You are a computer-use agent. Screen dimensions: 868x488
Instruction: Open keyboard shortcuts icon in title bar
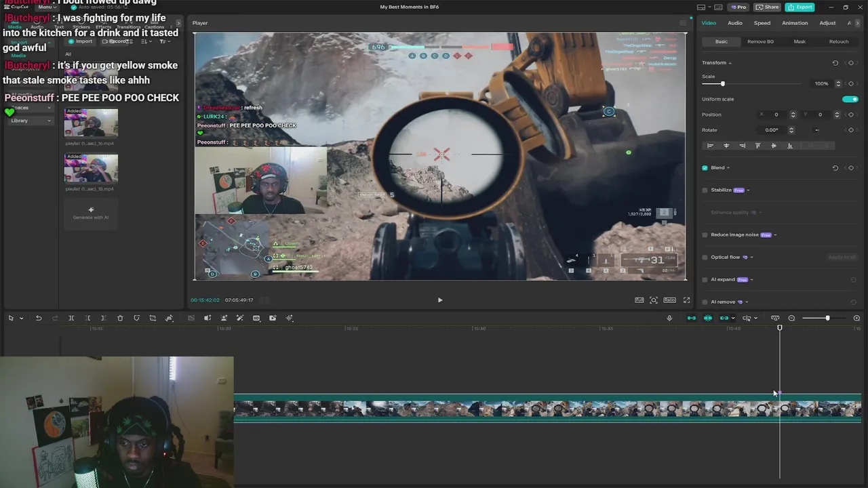(x=717, y=7)
